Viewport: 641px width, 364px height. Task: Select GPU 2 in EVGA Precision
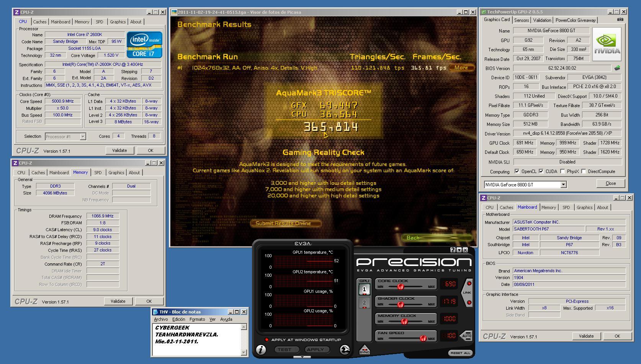(364, 303)
